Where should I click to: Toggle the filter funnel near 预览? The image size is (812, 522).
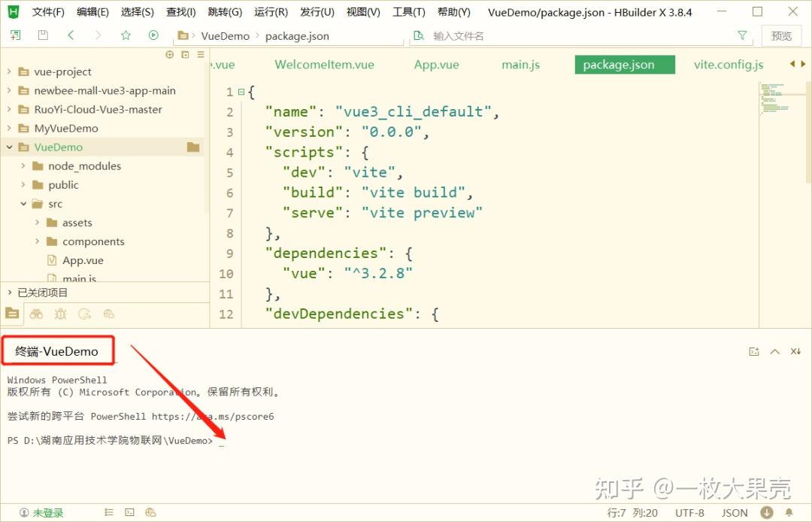point(742,35)
